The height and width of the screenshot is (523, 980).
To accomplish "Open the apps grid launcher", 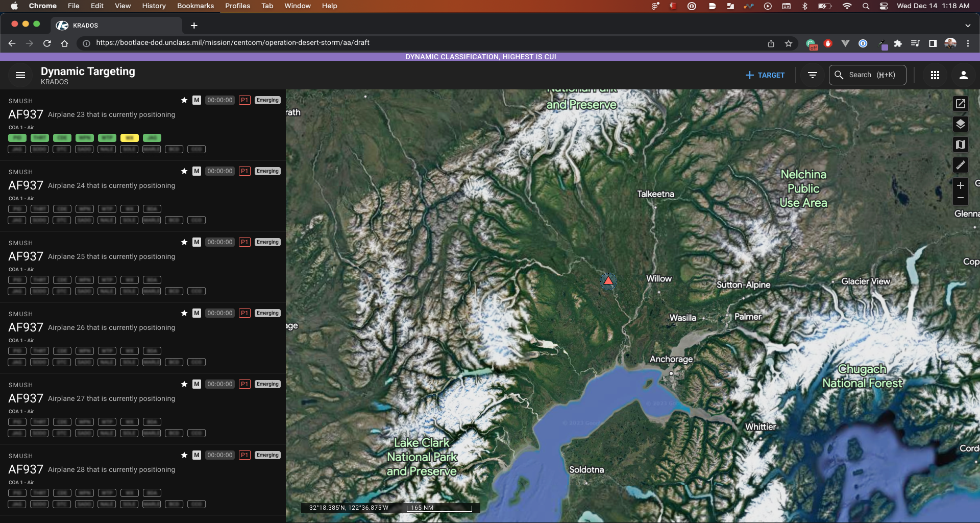I will pos(935,75).
